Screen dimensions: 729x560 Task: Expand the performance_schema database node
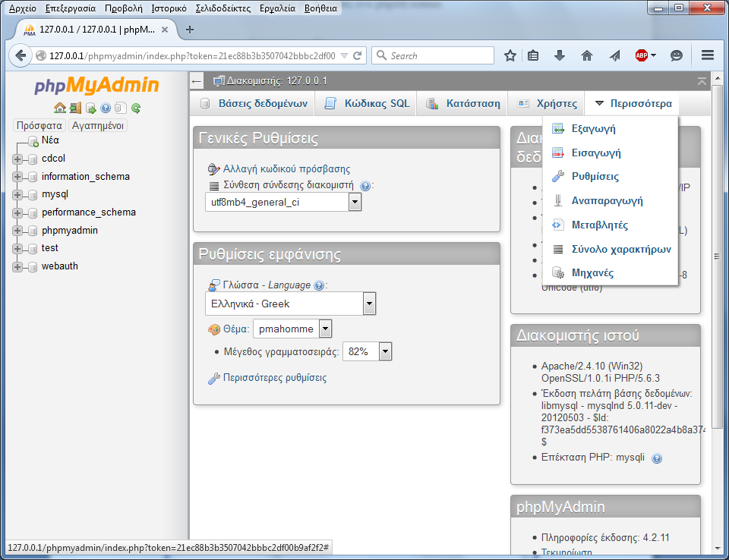click(x=17, y=213)
